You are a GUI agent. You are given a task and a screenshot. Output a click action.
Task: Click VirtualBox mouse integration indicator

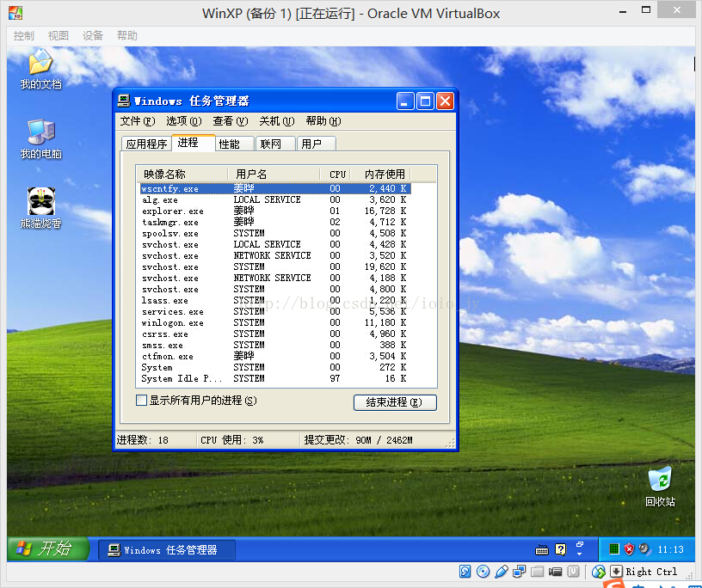pyautogui.click(x=598, y=572)
